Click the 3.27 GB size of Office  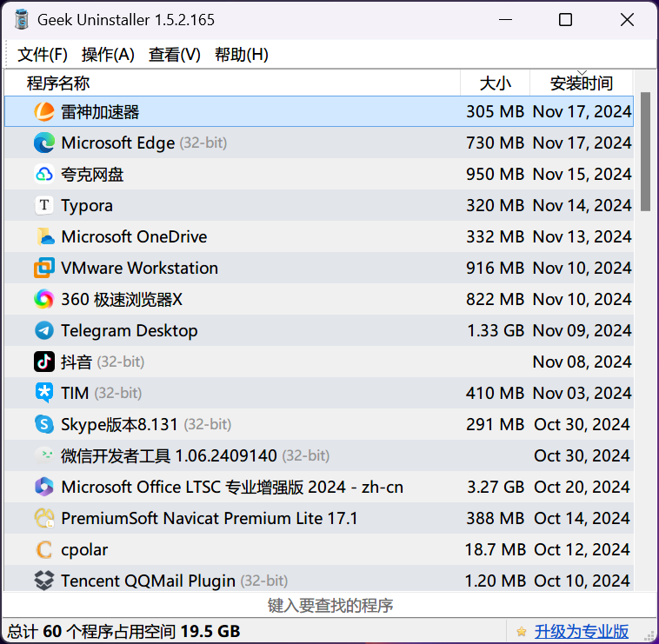click(x=496, y=487)
